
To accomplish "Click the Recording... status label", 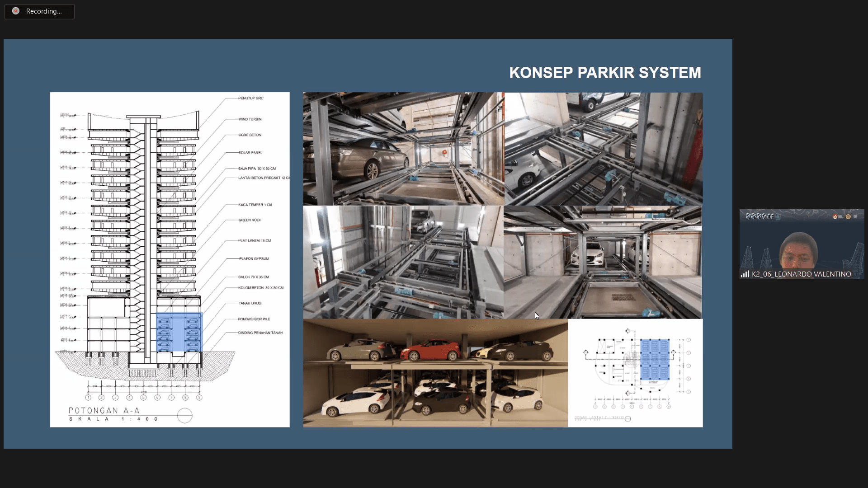I will [44, 11].
